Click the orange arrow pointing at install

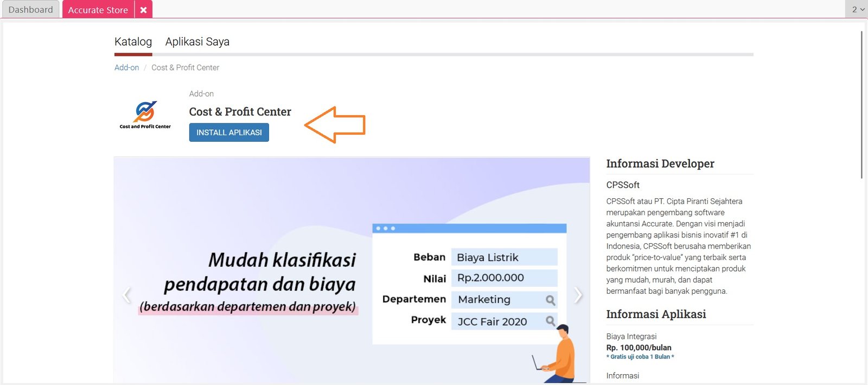tap(335, 125)
